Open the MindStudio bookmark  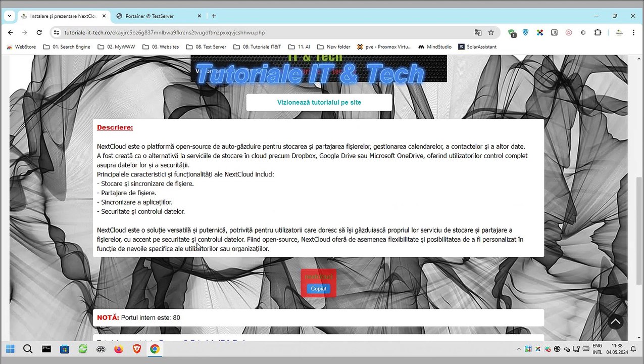coord(435,47)
